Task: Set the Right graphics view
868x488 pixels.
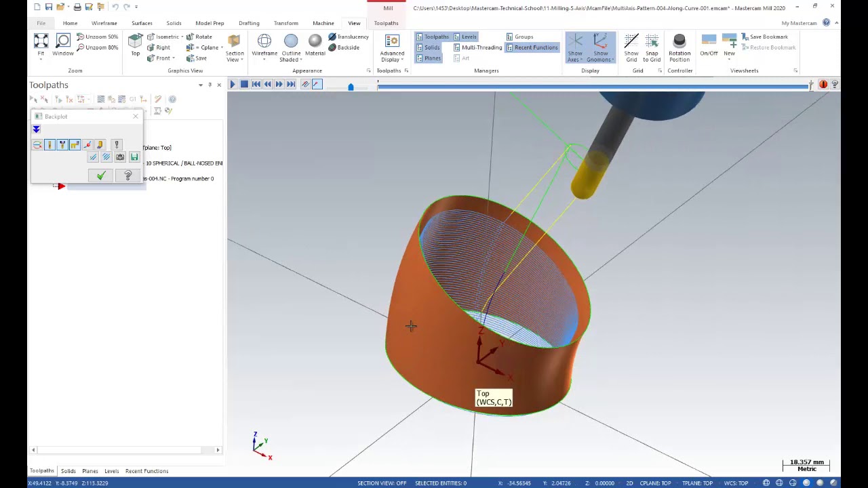Action: coord(159,47)
